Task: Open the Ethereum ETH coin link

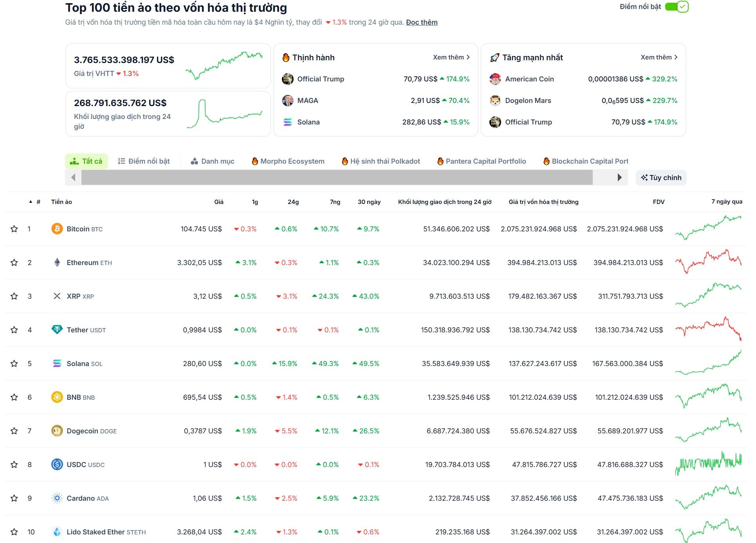Action: tap(89, 263)
